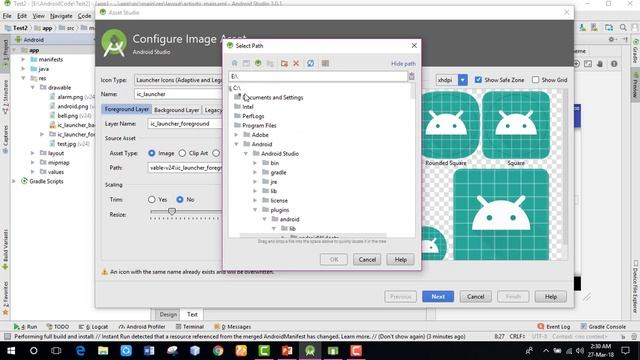This screenshot has height=360, width=640.
Task: Click the path text field in Select Path
Action: coord(318,76)
